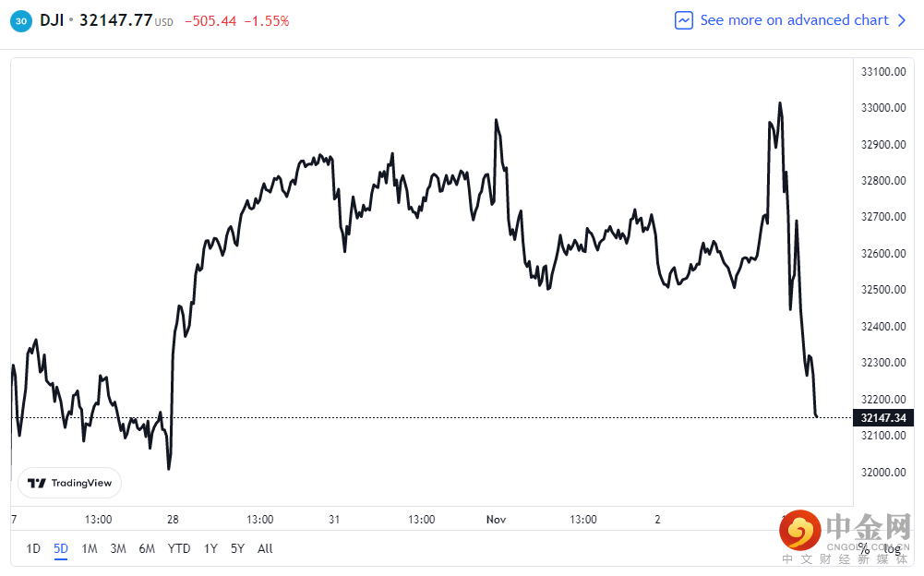
Task: Choose the 6M time range
Action: click(x=147, y=548)
